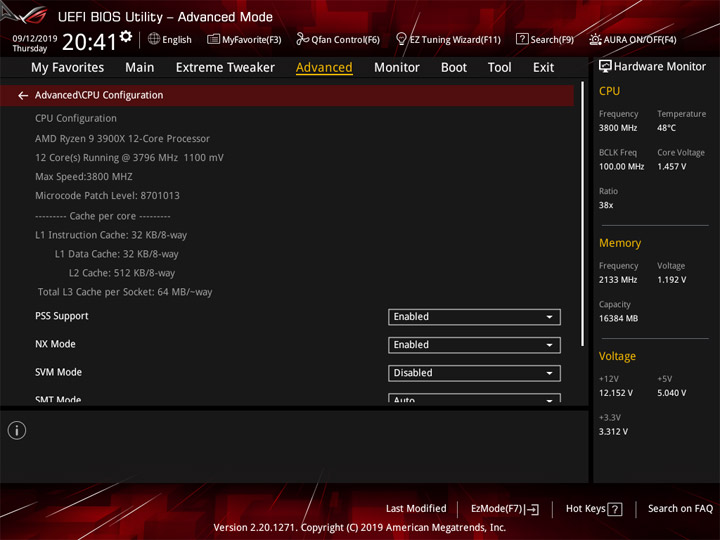The image size is (720, 540).
Task: Click the Memory Capacity 16384 MB value
Action: (618, 319)
